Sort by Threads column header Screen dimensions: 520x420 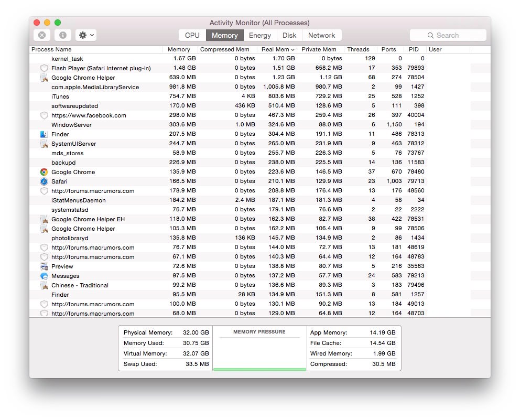point(360,49)
